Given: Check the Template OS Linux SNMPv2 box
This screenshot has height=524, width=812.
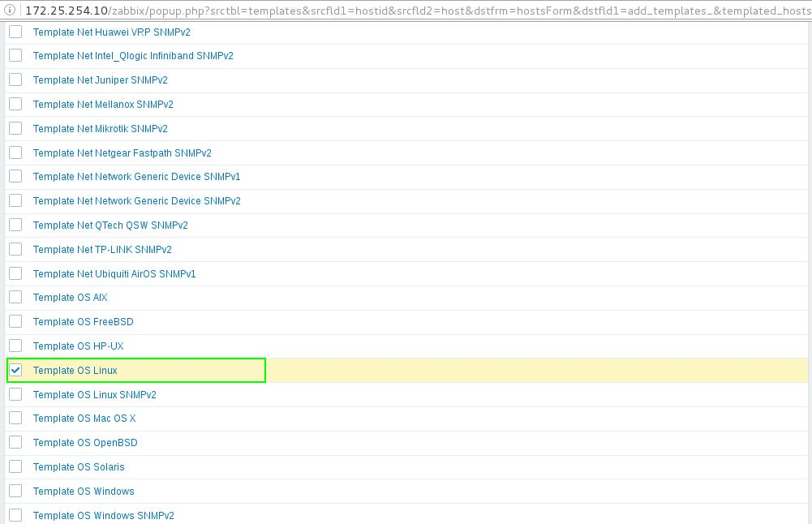Looking at the screenshot, I should 15,394.
